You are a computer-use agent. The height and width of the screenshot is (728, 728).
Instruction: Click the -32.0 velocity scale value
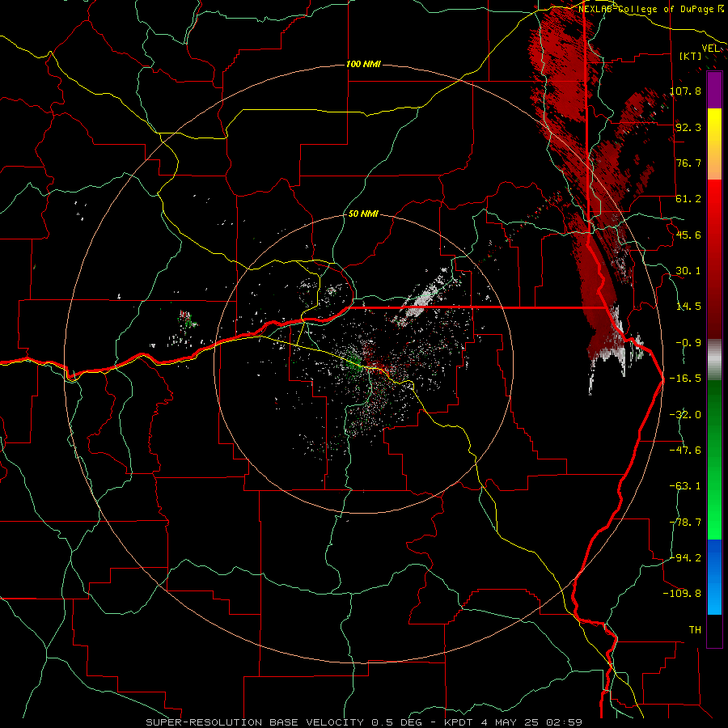pyautogui.click(x=685, y=414)
